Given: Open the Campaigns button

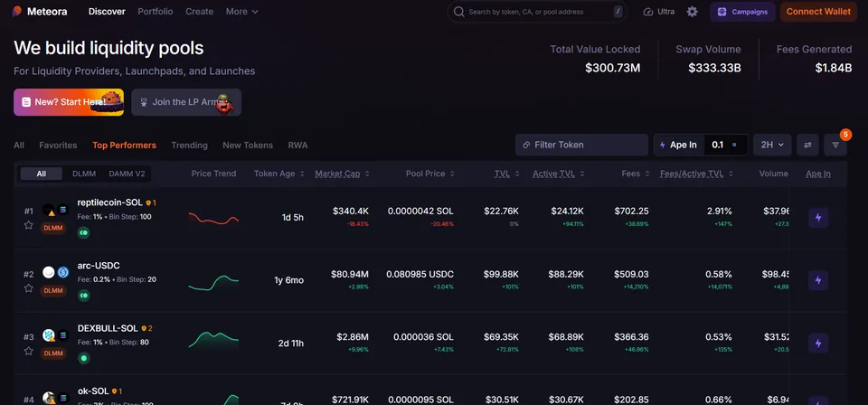Looking at the screenshot, I should (x=742, y=12).
